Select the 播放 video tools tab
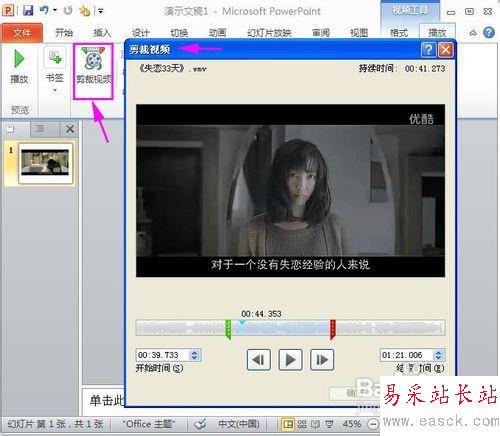Screen dimensions: 500x436 [x=437, y=33]
